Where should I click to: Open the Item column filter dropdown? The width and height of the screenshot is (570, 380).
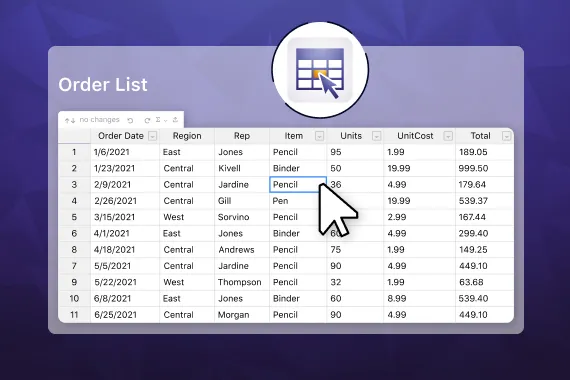319,136
